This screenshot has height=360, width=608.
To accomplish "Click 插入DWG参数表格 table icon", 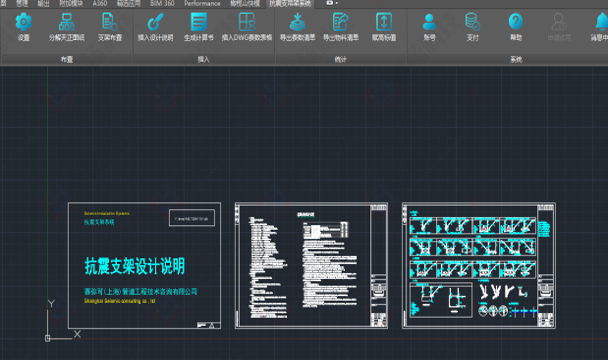I will (247, 22).
